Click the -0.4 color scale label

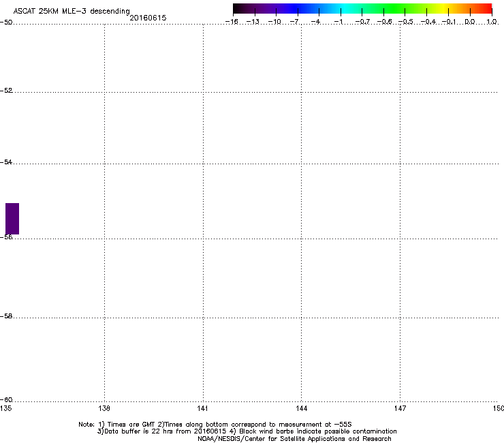pyautogui.click(x=428, y=22)
